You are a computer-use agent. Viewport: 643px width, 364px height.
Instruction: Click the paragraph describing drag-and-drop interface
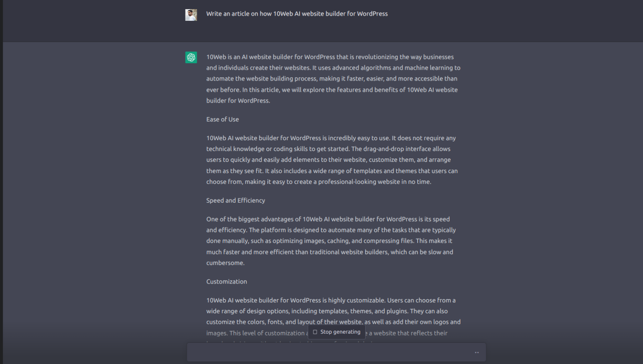[331, 160]
